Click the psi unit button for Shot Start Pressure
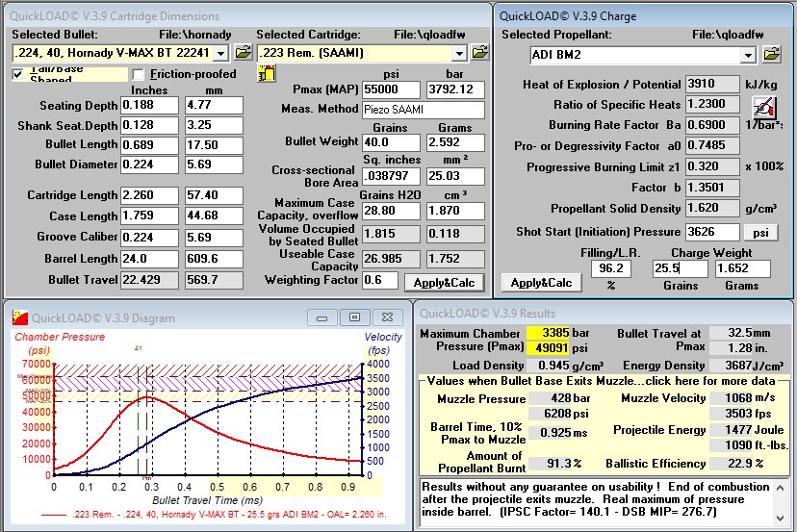 pos(760,232)
